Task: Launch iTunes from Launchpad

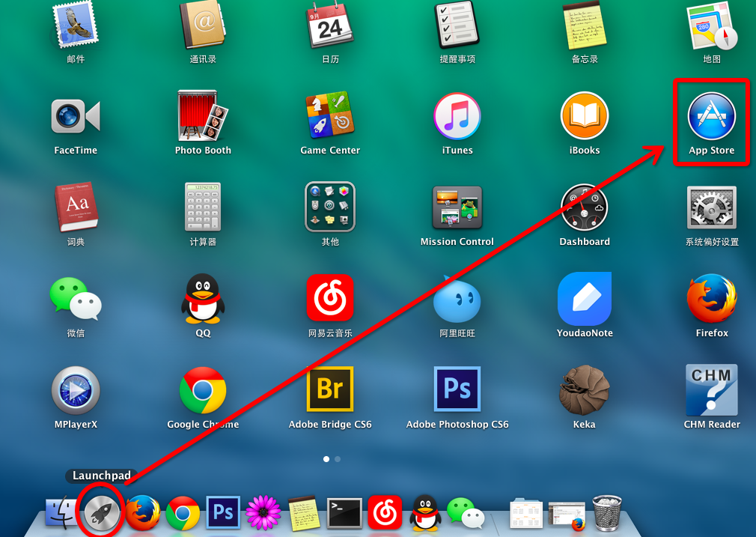Action: [x=457, y=116]
